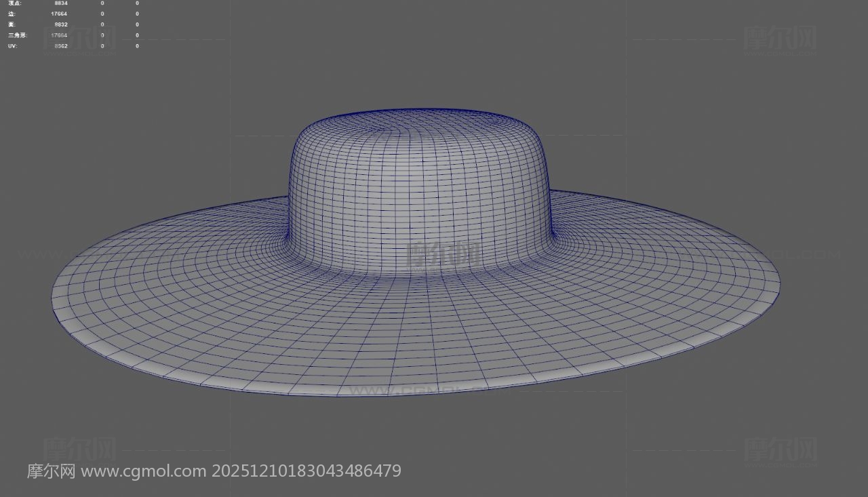Select the 17664 value in the 三角形 row
This screenshot has width=868, height=497.
59,35
